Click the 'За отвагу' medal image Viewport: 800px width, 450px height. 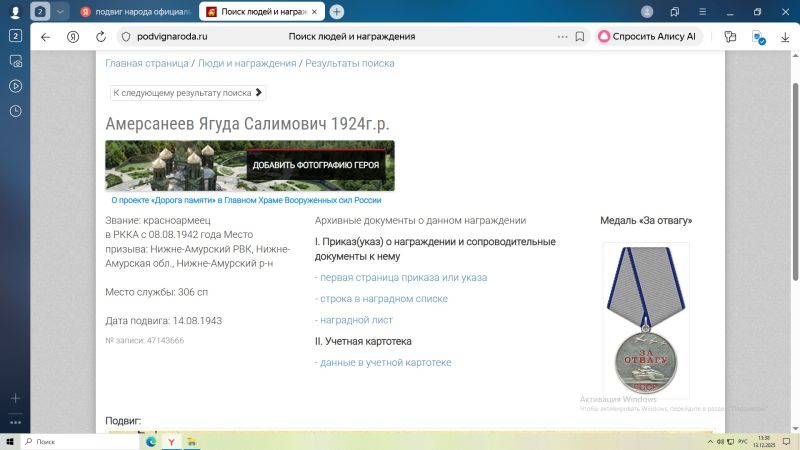[645, 320]
